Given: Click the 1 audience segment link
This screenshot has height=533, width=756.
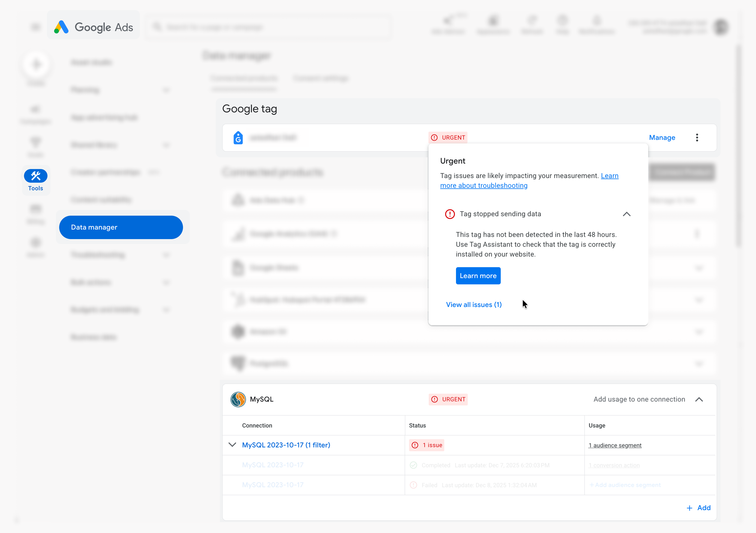Looking at the screenshot, I should point(615,445).
